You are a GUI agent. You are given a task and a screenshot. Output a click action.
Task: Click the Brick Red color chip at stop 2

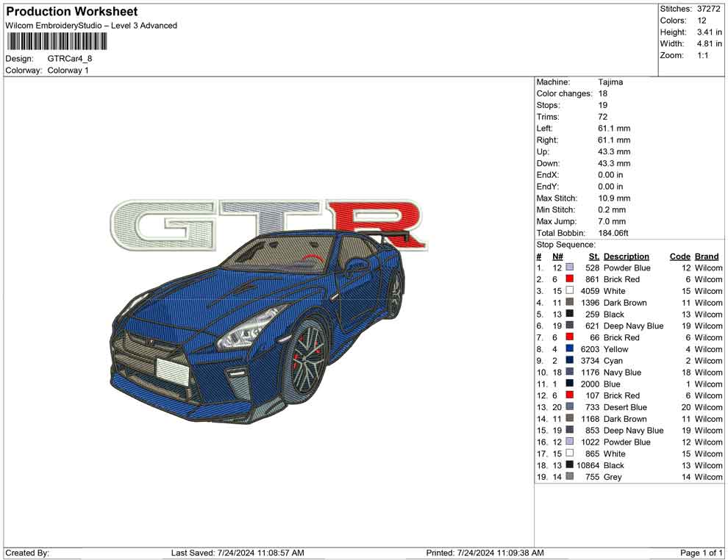click(568, 279)
